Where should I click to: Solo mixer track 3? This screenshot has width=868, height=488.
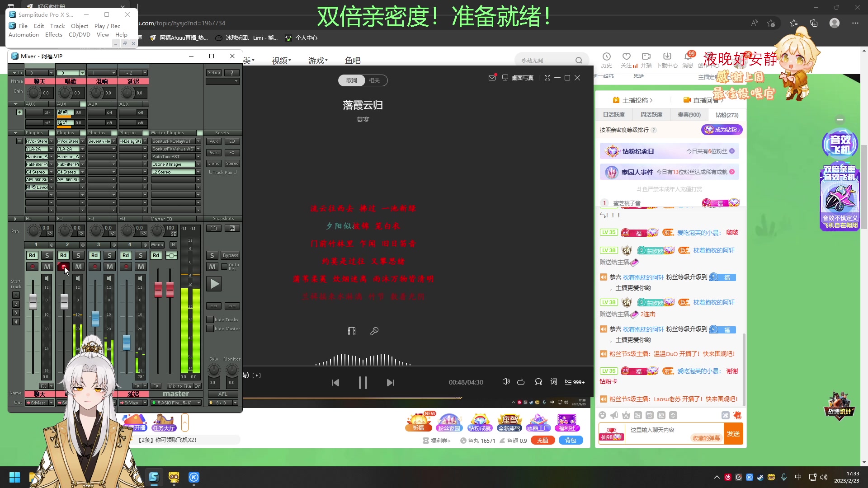(109, 255)
